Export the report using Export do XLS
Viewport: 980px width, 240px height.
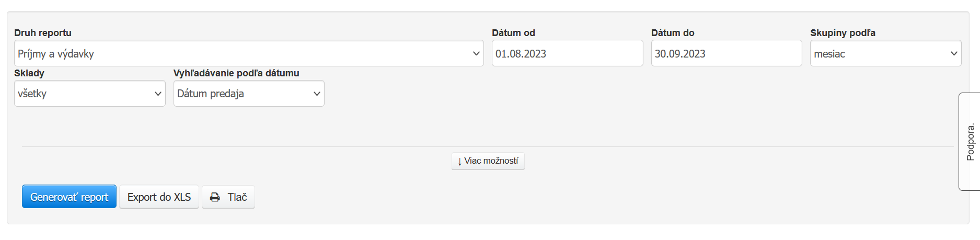coord(159,197)
